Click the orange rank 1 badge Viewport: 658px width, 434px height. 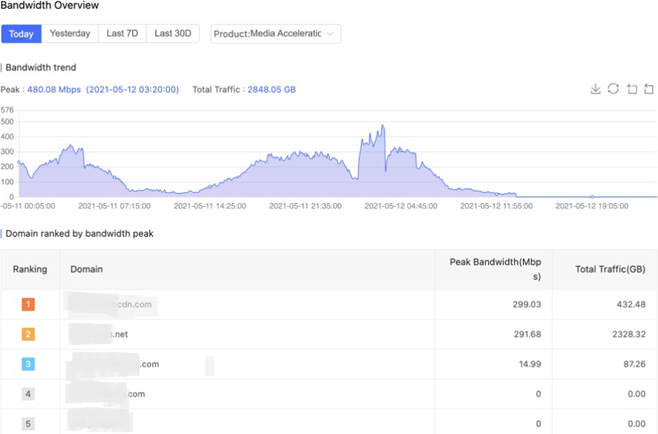point(28,303)
